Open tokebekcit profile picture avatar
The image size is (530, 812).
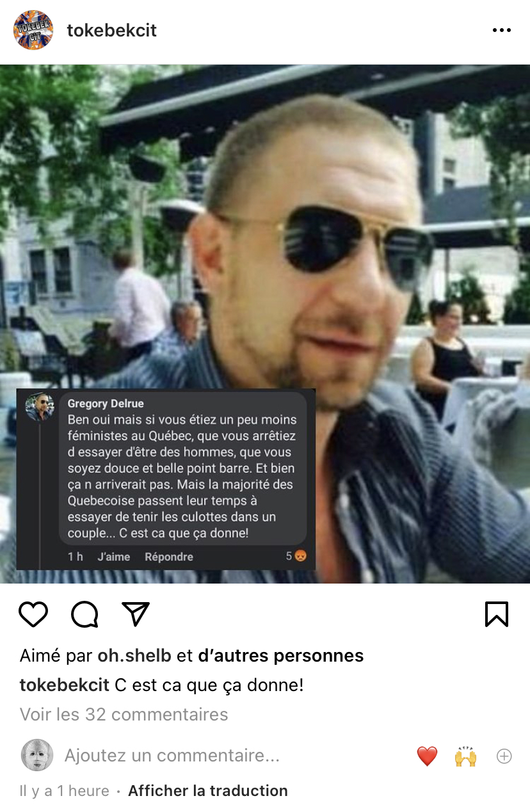tap(33, 30)
